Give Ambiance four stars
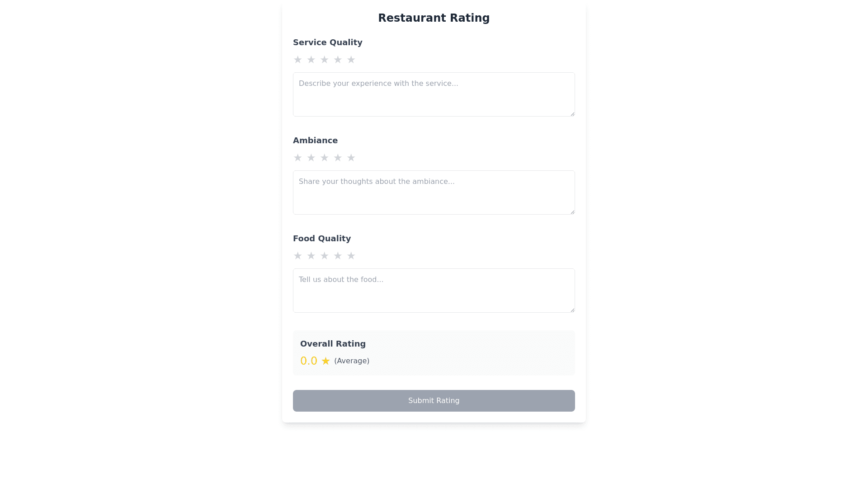 338,158
